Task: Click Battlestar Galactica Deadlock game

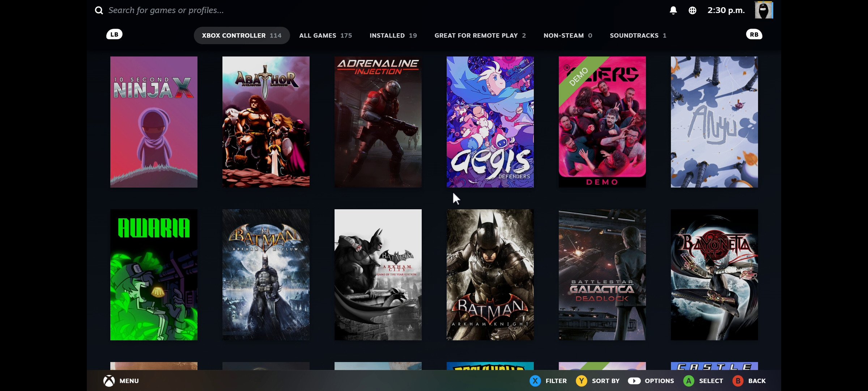Action: point(602,274)
